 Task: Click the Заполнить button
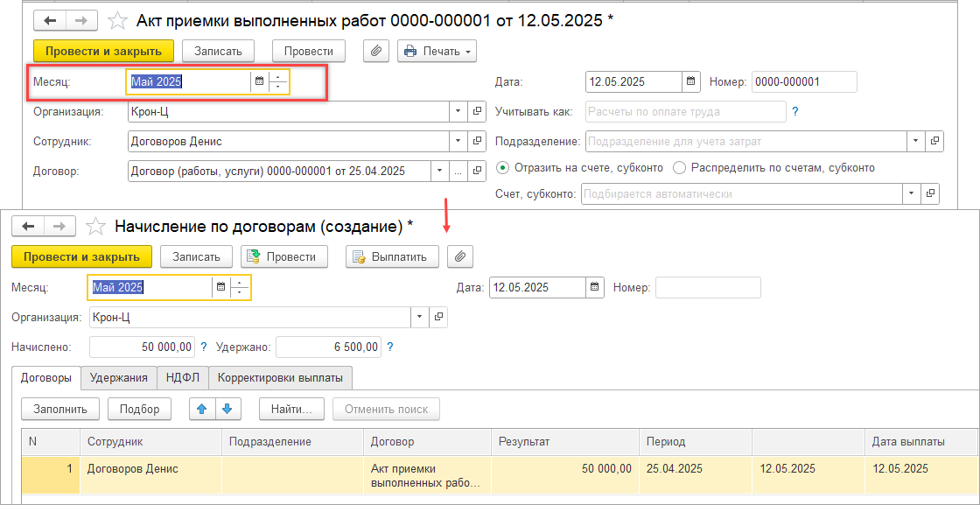tap(60, 409)
